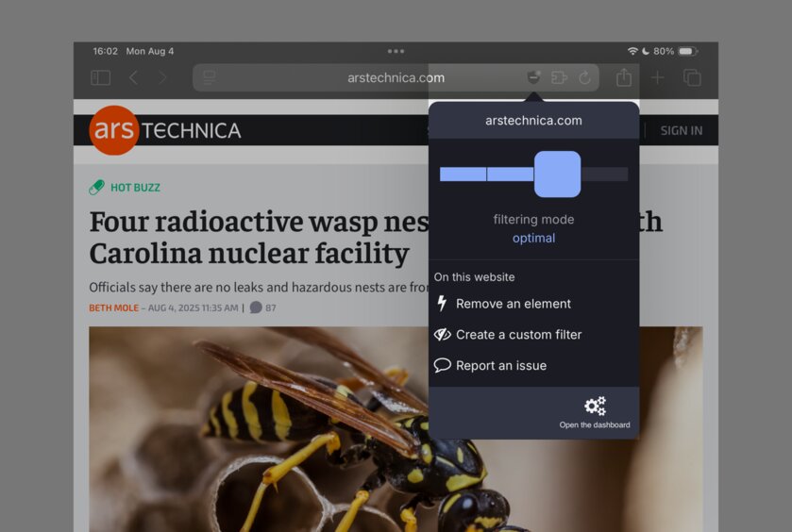Click the Open the dashboard label
792x532 pixels.
[x=595, y=424]
